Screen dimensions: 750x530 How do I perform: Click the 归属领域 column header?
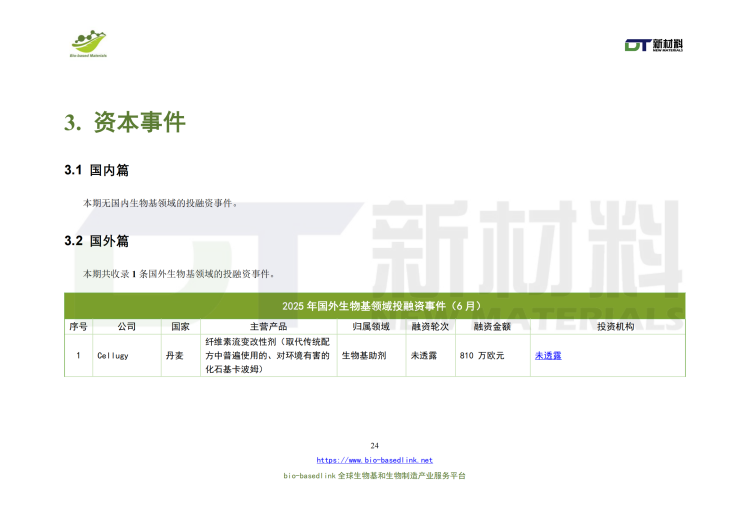pos(369,326)
